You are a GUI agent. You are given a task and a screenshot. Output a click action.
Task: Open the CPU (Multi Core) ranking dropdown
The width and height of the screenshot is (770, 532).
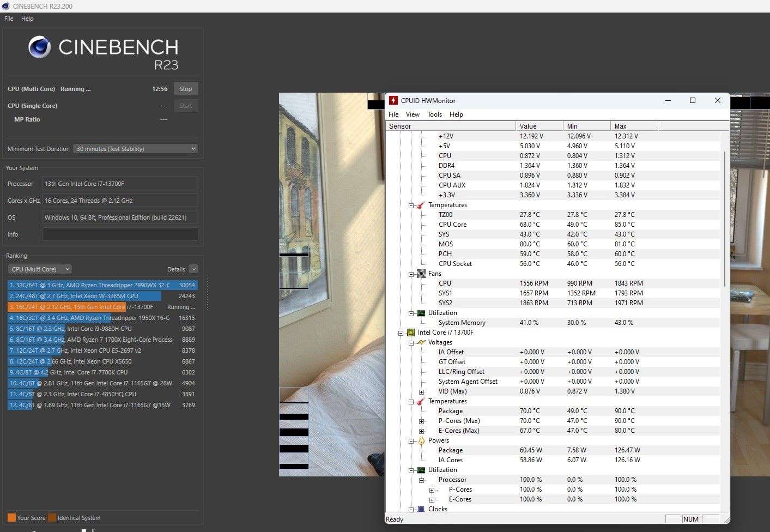(x=40, y=269)
